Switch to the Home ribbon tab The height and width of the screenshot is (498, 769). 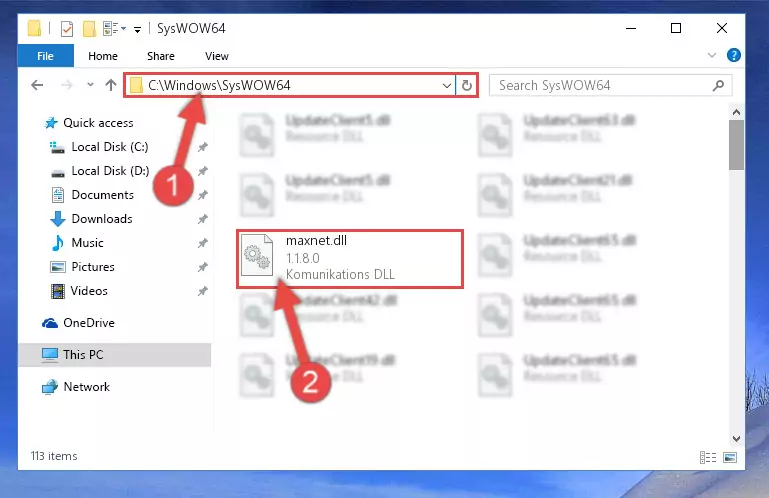pyautogui.click(x=103, y=56)
